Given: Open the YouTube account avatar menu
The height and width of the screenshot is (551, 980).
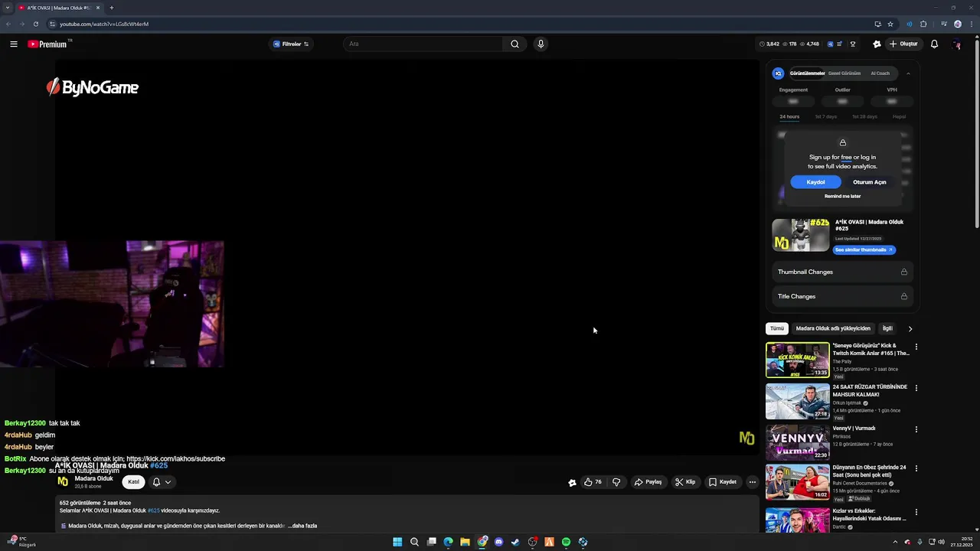Looking at the screenshot, I should pyautogui.click(x=956, y=44).
